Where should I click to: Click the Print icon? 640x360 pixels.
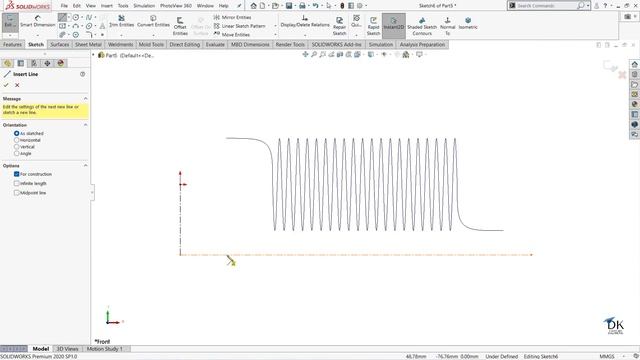pos(302,6)
